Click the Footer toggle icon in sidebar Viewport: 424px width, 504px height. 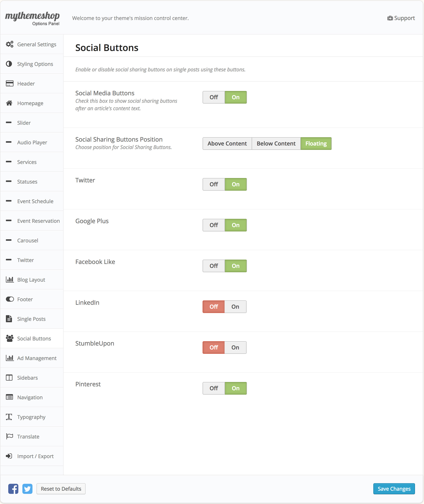[x=10, y=299]
